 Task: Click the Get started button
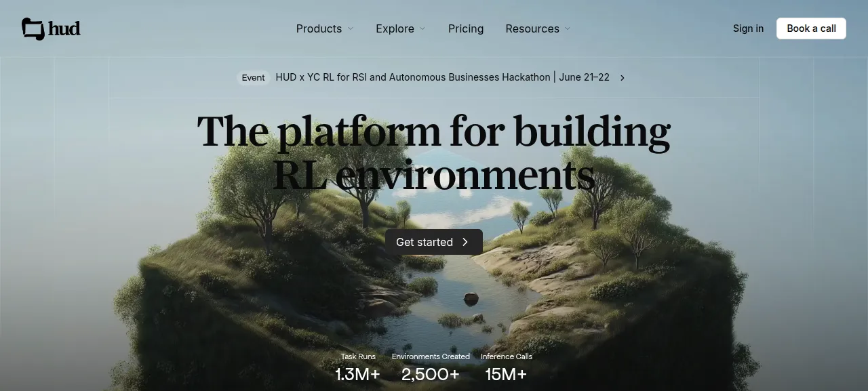(434, 242)
